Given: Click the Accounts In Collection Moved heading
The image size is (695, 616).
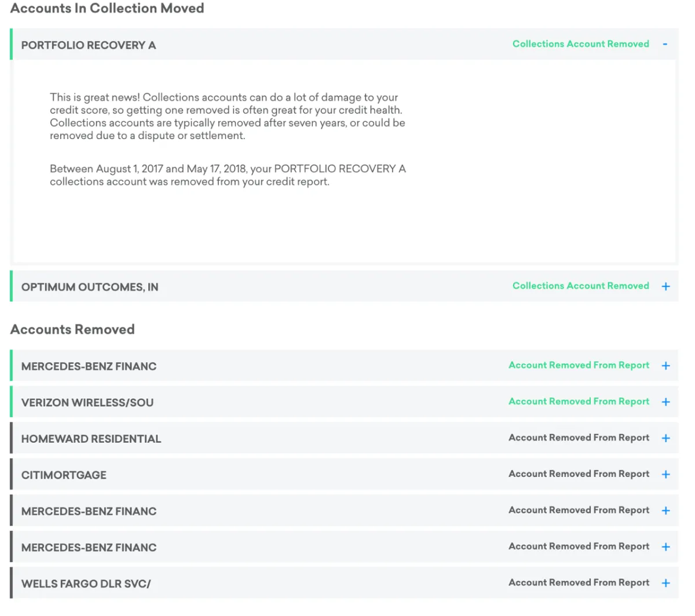Looking at the screenshot, I should tap(107, 8).
